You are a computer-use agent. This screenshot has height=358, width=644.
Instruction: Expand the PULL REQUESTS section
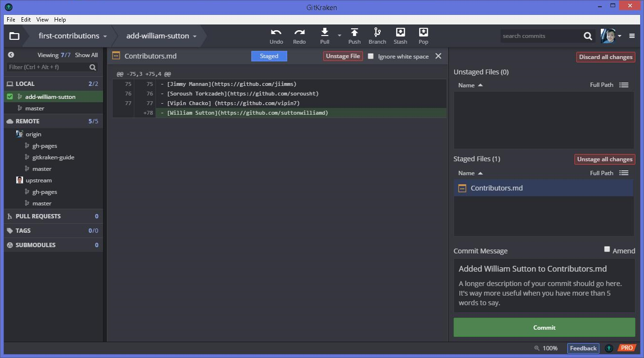pos(53,216)
